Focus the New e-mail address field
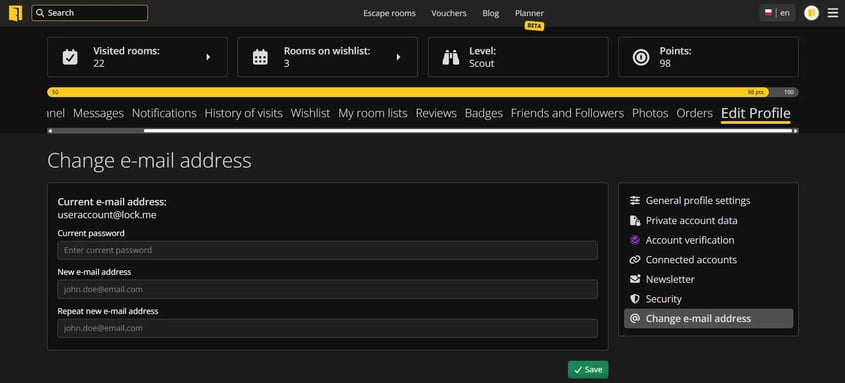Screen dimensions: 845x383 327,289
